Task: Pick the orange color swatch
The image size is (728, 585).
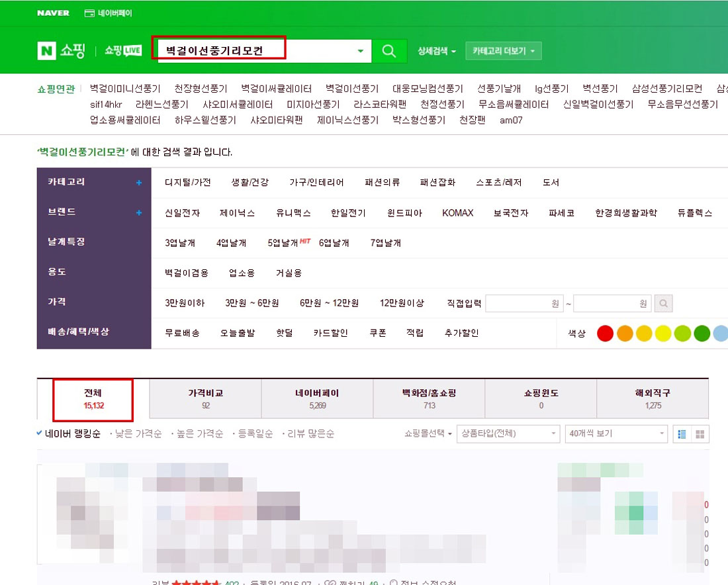Action: pos(625,334)
